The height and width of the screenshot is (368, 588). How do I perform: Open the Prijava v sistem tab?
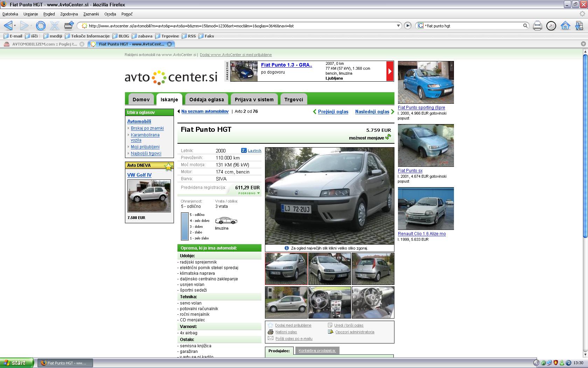pos(254,100)
